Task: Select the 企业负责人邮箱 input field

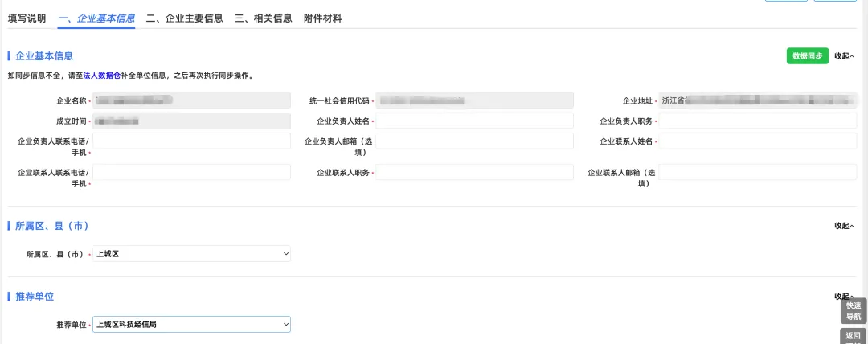Action: [x=474, y=141]
